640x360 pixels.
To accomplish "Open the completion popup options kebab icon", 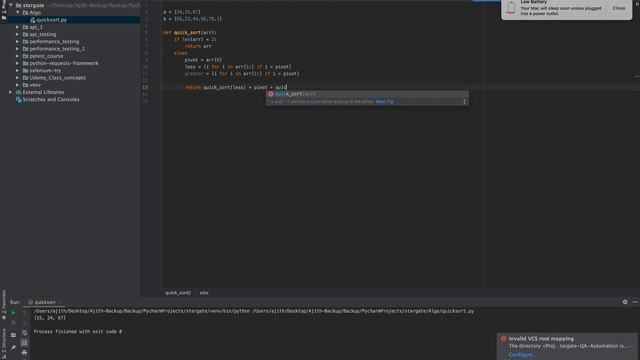I will coord(464,102).
